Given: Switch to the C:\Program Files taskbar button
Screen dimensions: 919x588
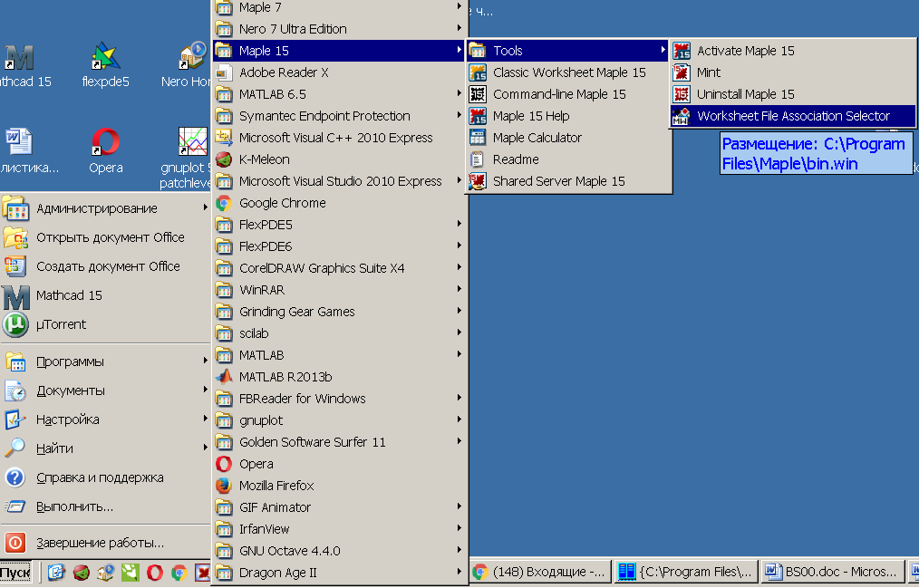Looking at the screenshot, I should pos(686,572).
